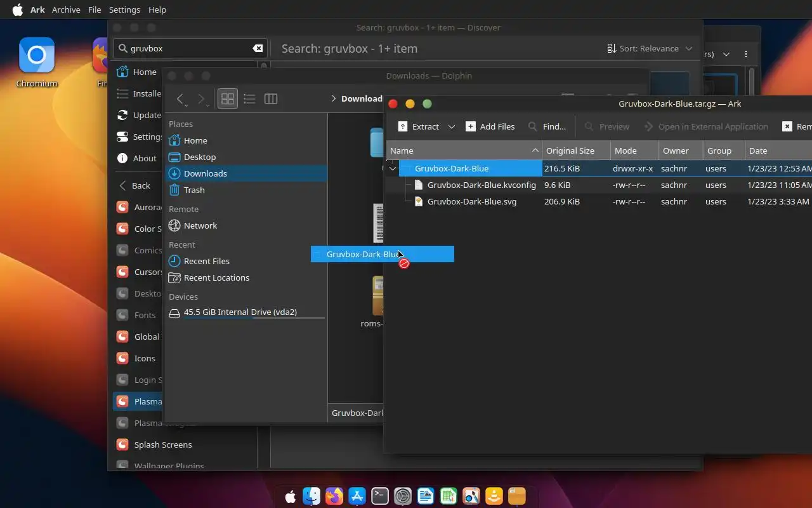This screenshot has width=812, height=508.
Task: Go back in Dolphin navigation
Action: pyautogui.click(x=180, y=98)
